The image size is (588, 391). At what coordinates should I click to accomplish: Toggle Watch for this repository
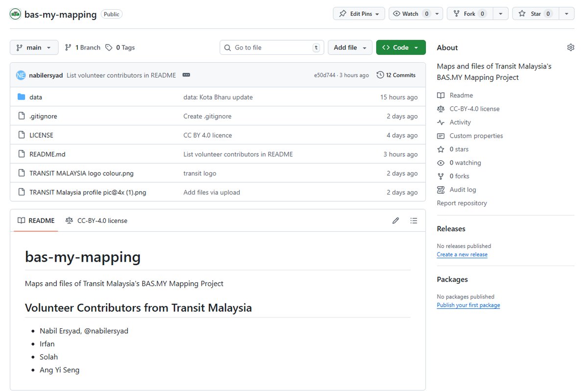coord(416,14)
